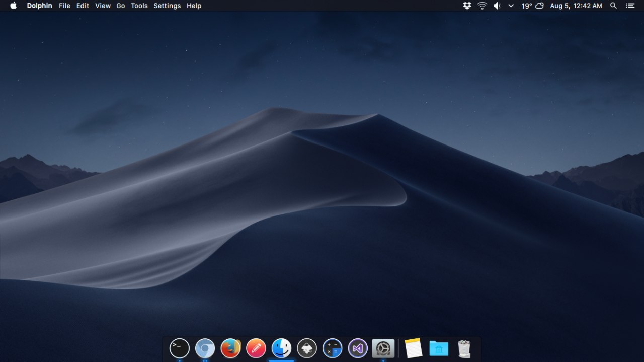Launch Visual Studio from the dock
The height and width of the screenshot is (362, 644).
click(x=358, y=348)
